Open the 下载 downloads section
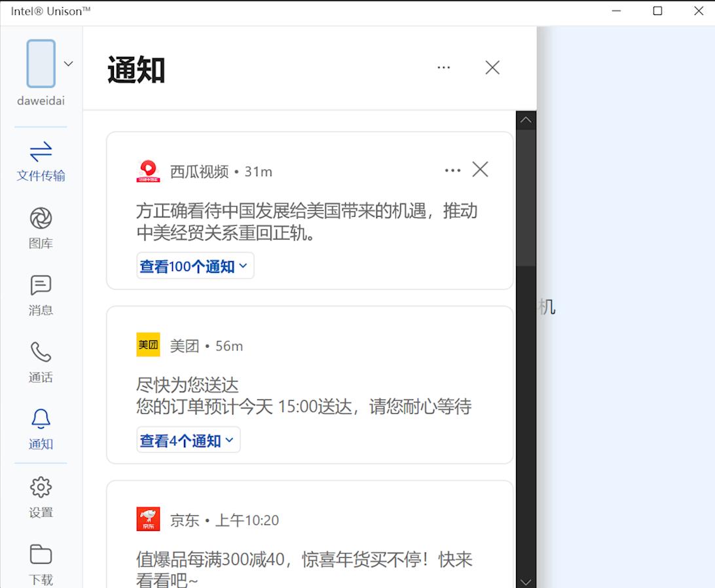 pos(41,563)
